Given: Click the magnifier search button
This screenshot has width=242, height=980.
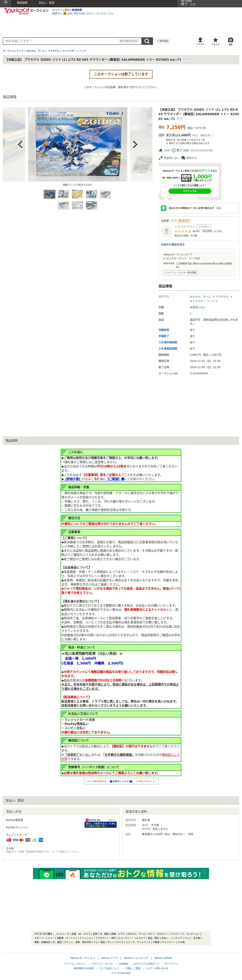Looking at the screenshot, I should [147, 41].
